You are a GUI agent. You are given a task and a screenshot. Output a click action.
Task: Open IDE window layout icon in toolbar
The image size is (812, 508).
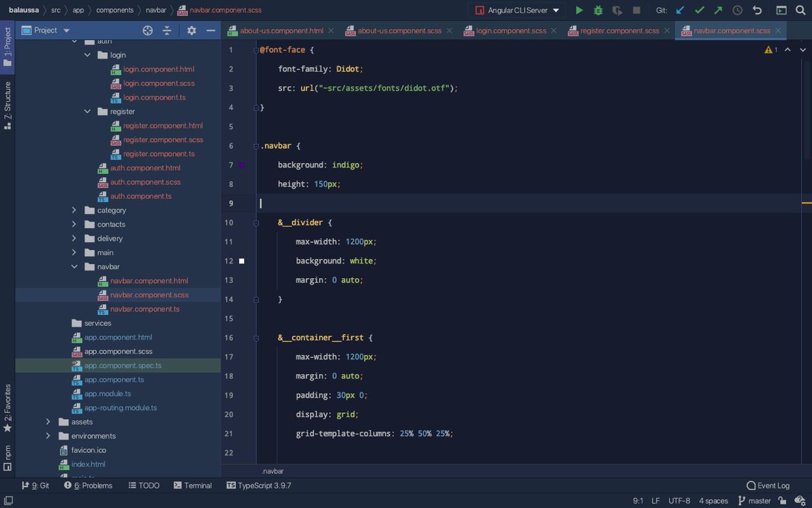[x=782, y=10]
